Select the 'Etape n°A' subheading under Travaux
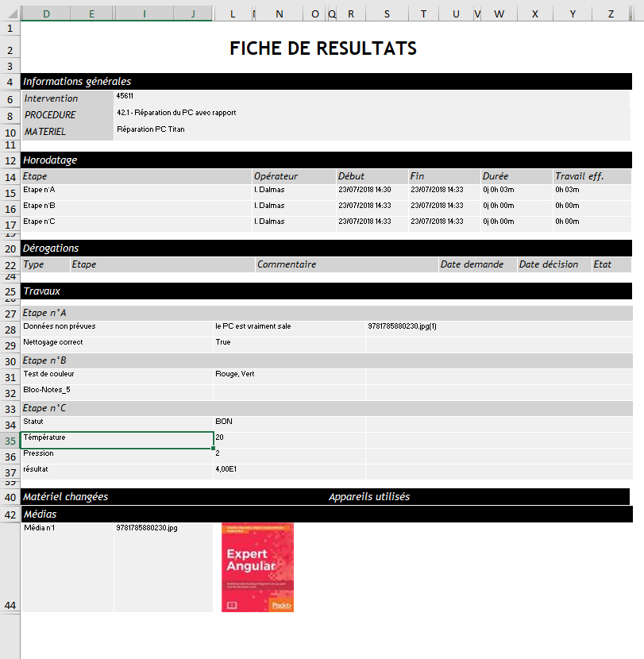 (x=326, y=313)
